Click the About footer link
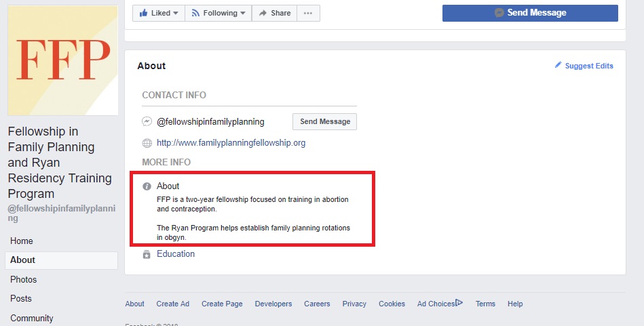644x326 pixels. pos(135,304)
